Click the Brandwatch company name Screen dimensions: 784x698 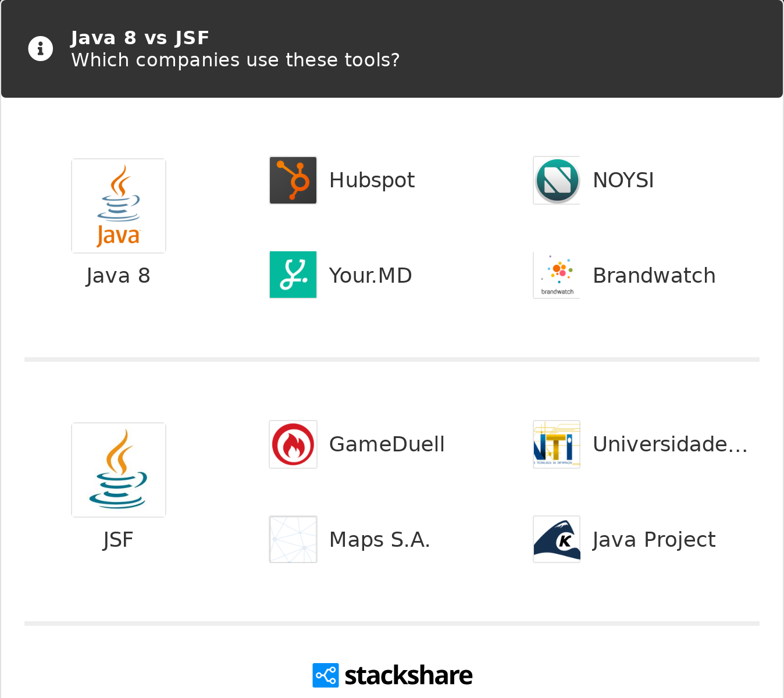click(x=654, y=275)
